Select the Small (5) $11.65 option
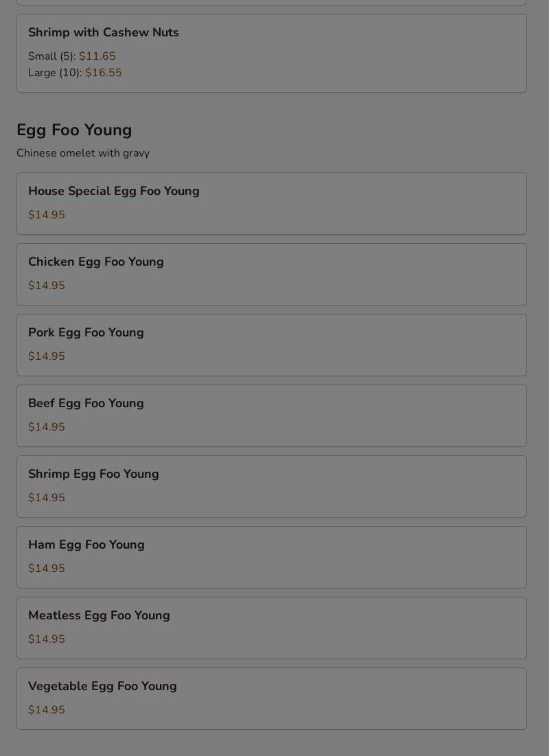This screenshot has width=549, height=756. (x=72, y=56)
